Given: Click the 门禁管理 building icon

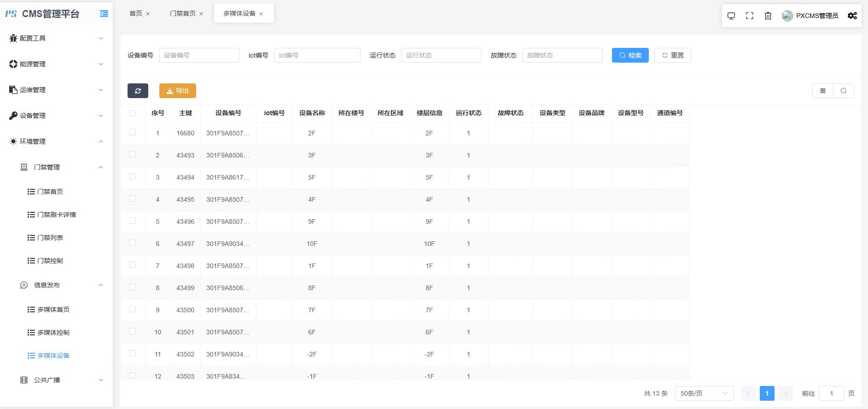Looking at the screenshot, I should 24,167.
